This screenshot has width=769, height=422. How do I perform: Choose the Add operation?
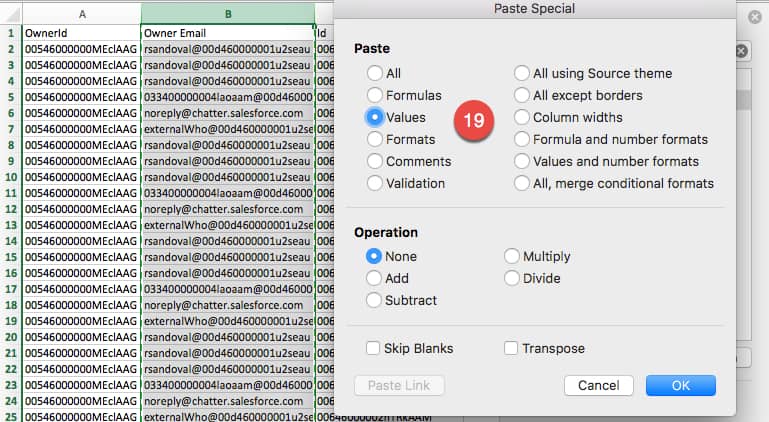tap(376, 278)
